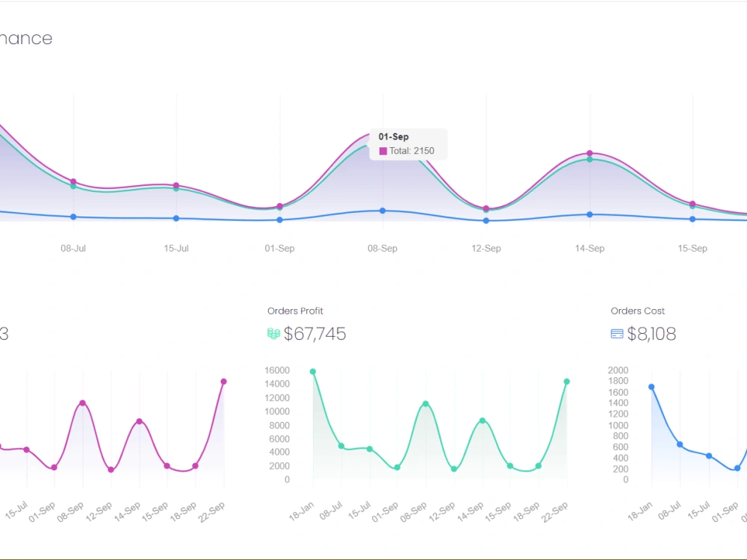
Task: Click Orders Cost chart's 15-Jul data point
Action: point(709,455)
